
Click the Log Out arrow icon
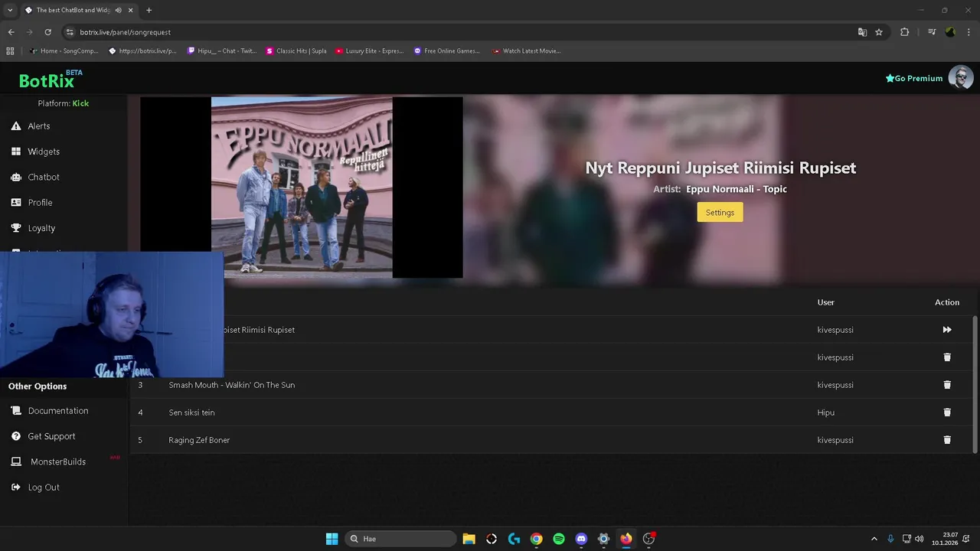(x=16, y=487)
